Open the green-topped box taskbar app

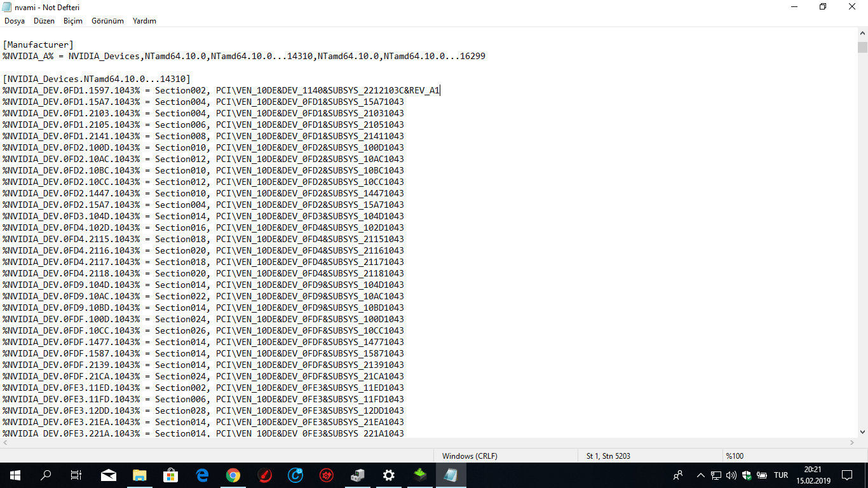(x=420, y=475)
